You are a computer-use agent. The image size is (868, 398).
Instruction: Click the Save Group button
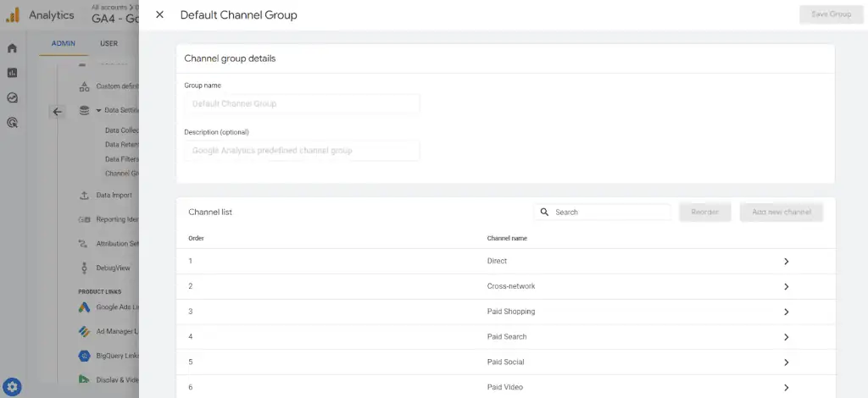coord(831,14)
